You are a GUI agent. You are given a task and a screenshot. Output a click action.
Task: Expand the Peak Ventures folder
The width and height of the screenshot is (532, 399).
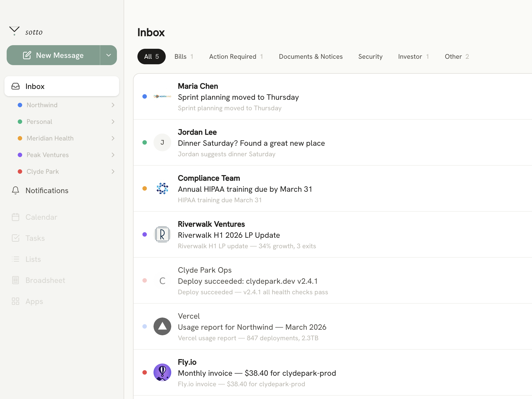(x=113, y=155)
